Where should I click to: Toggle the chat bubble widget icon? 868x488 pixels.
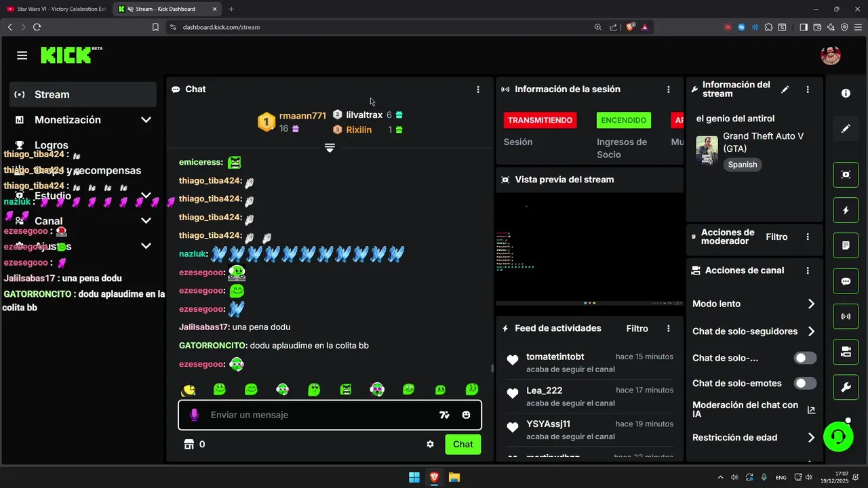tap(846, 281)
